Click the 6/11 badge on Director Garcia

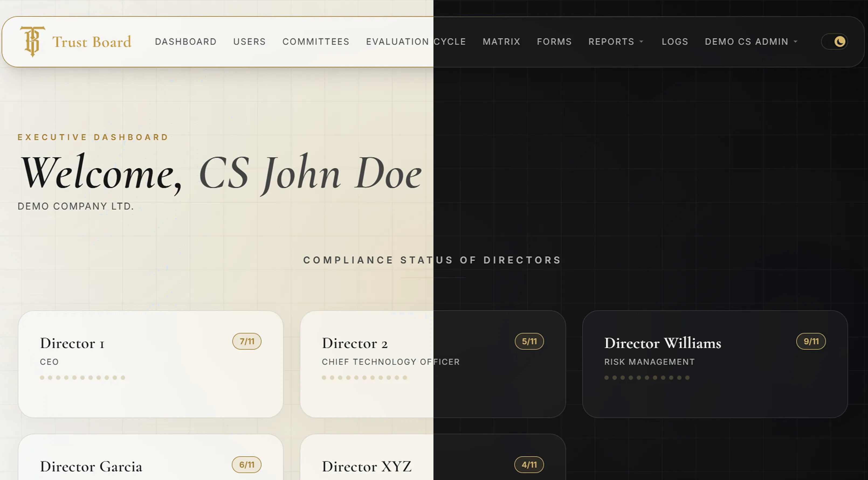(247, 465)
